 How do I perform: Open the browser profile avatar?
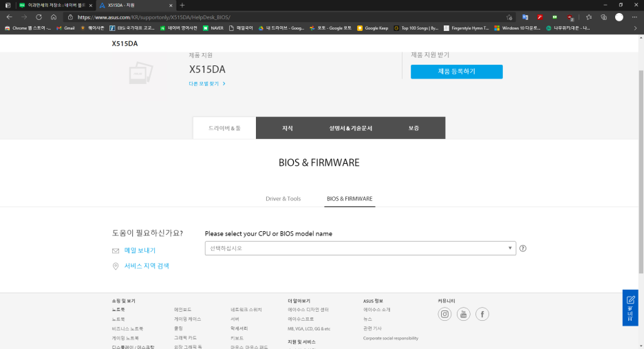click(619, 17)
